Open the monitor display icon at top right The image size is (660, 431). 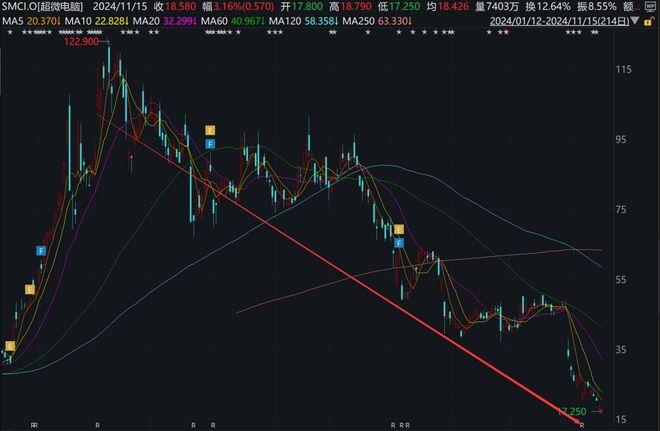pos(650,6)
